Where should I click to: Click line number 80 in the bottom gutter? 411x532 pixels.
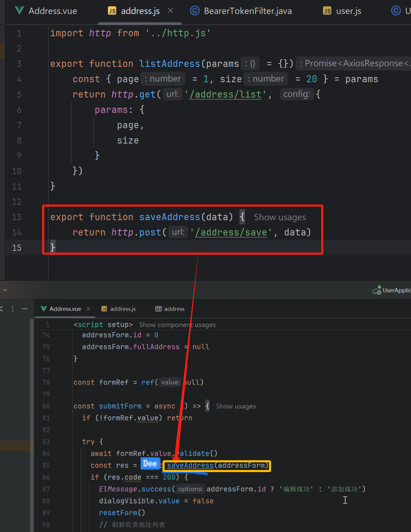point(46,406)
